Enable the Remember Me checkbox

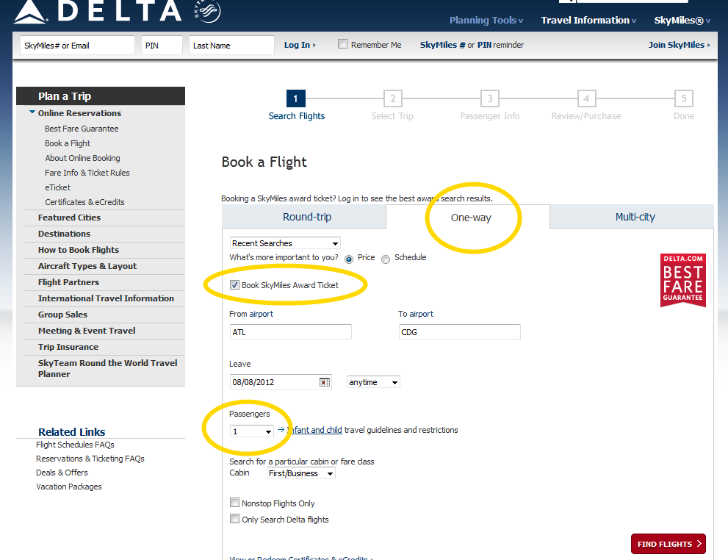[x=342, y=45]
